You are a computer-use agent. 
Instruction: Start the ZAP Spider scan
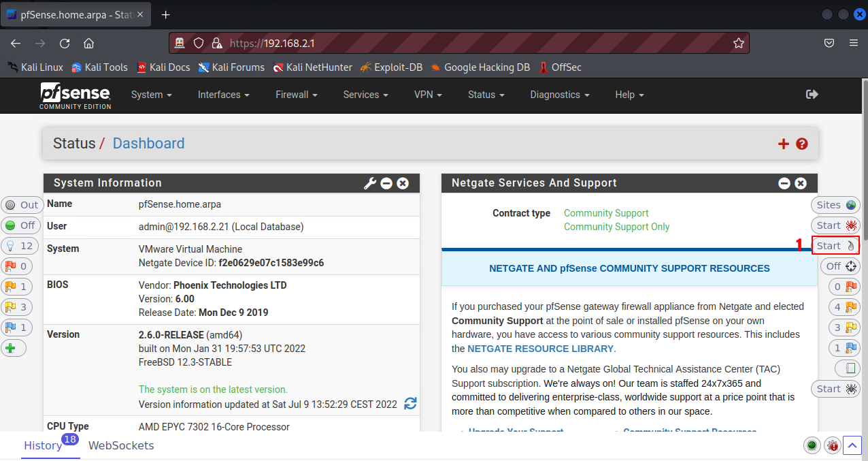(835, 225)
